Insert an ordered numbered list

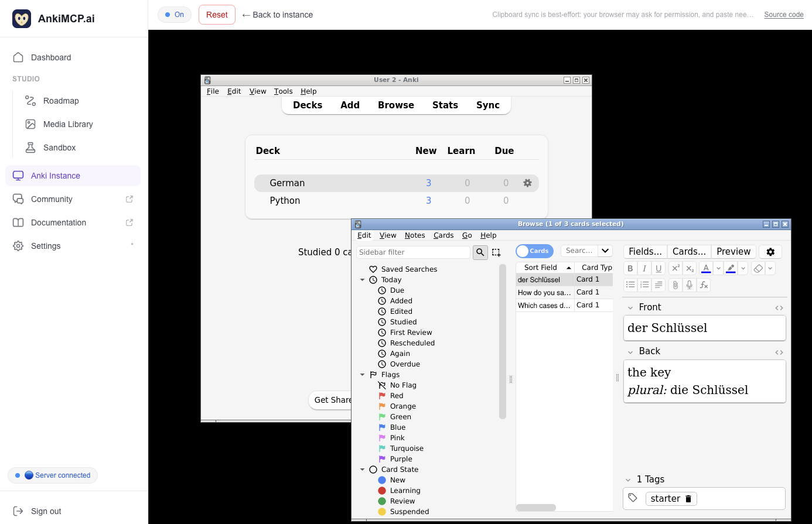pos(644,285)
